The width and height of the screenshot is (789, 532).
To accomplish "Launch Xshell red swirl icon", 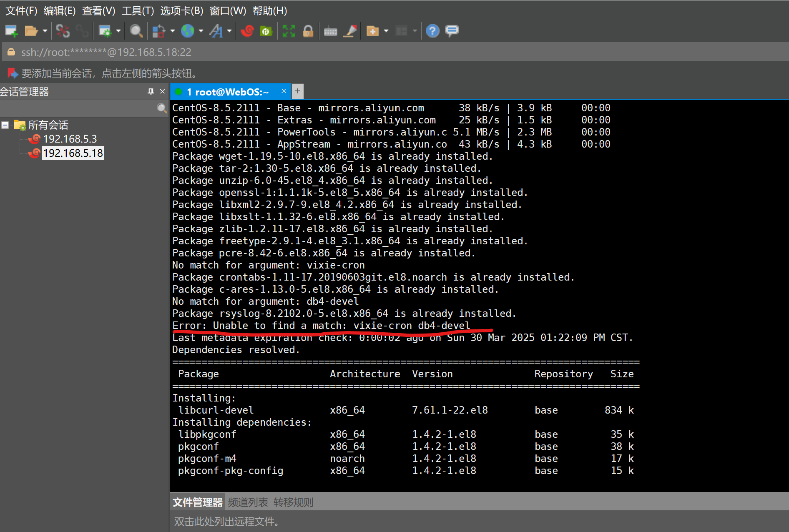I will (x=247, y=31).
